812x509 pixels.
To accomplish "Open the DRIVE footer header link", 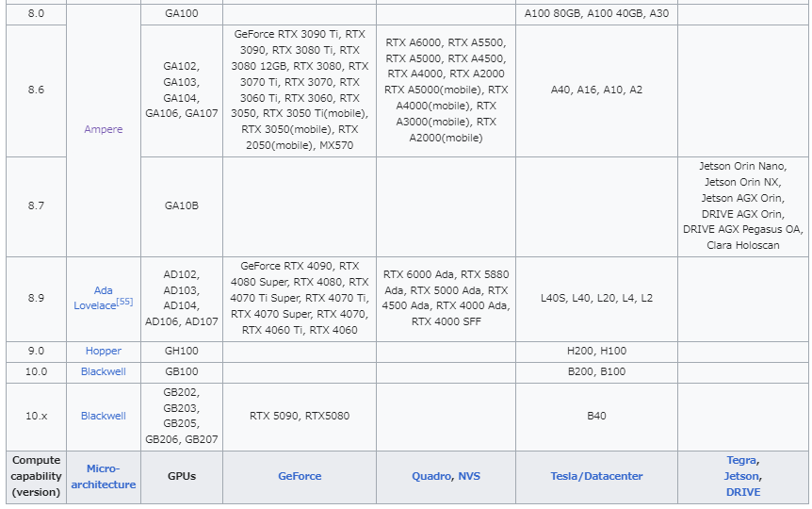I will pyautogui.click(x=742, y=492).
